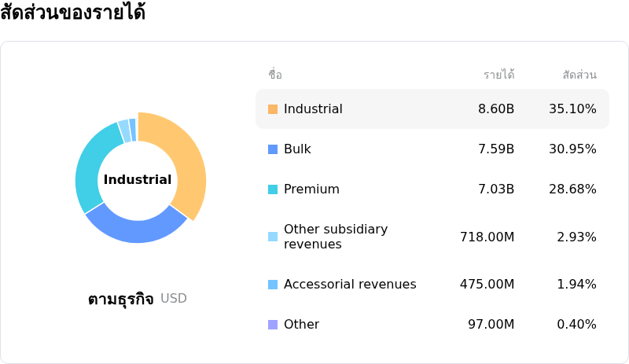This screenshot has height=364, width=629.
Task: Click the Accessorial revenues legend swatch
Action: 273,285
